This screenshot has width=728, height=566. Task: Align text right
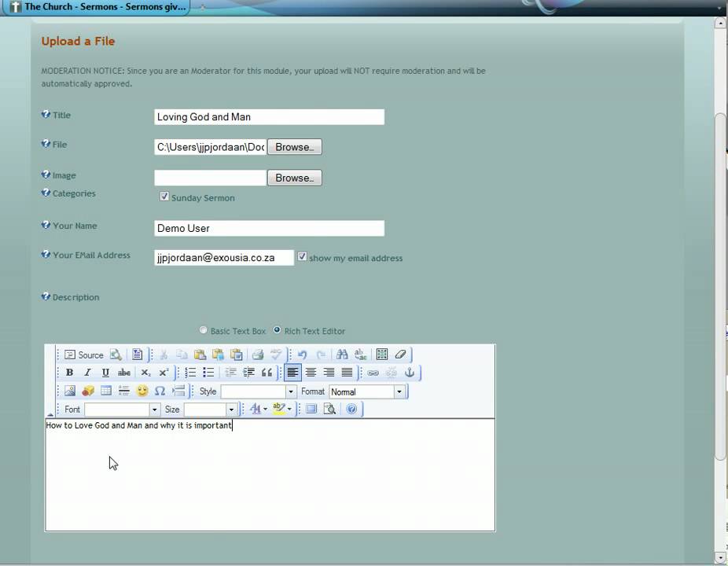(329, 373)
